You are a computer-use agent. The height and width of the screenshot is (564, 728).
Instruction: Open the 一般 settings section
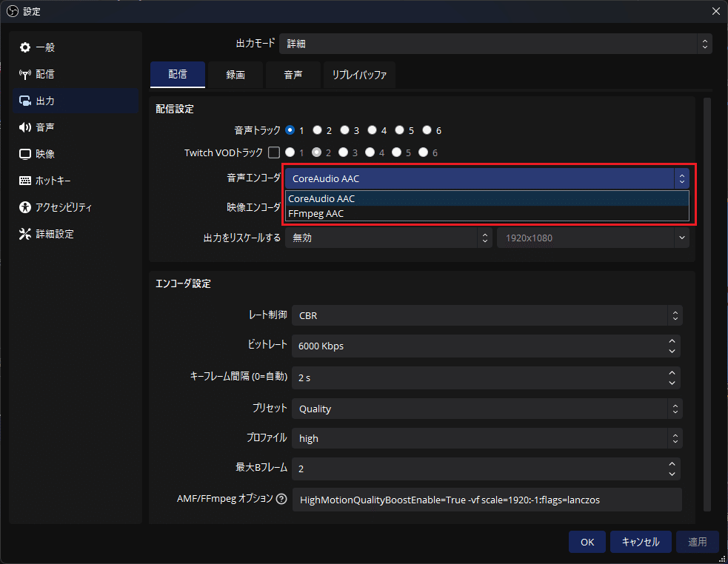pos(42,47)
